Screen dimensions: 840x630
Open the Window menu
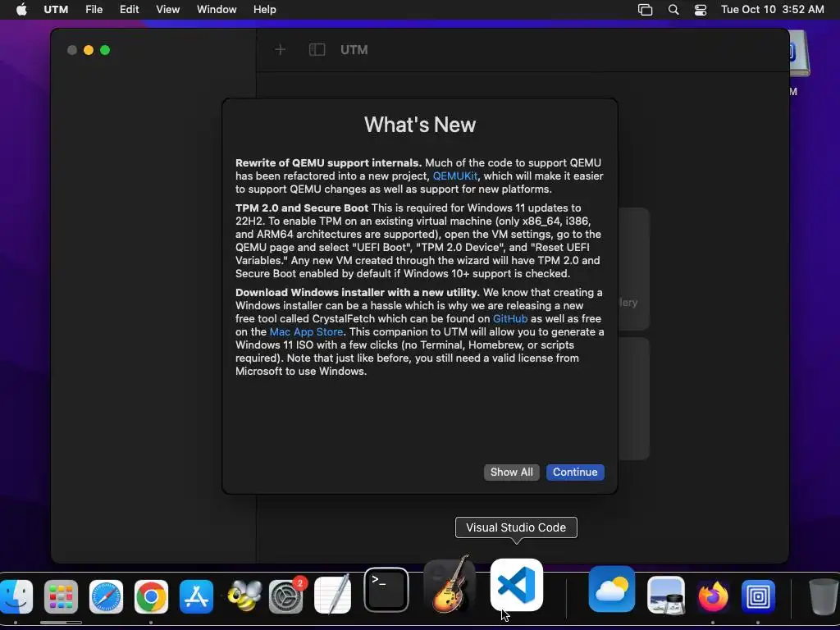(217, 10)
